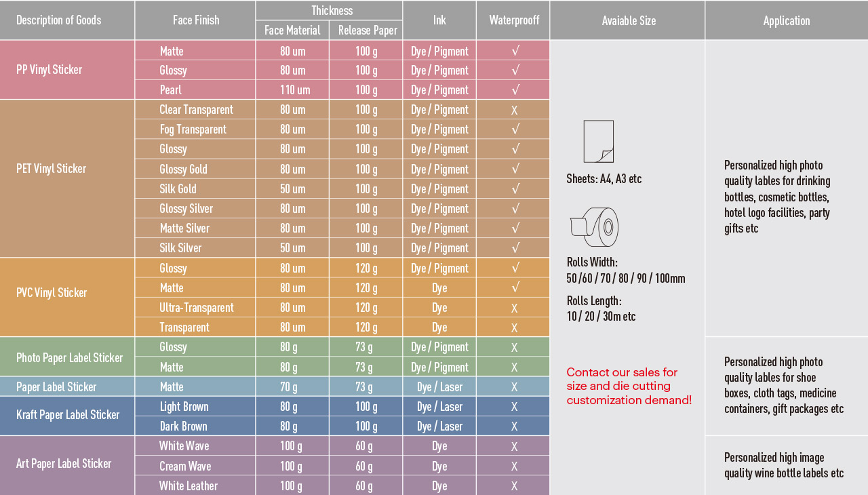Click the blue Paper Label Sticker row label
This screenshot has width=868, height=495.
click(x=56, y=387)
